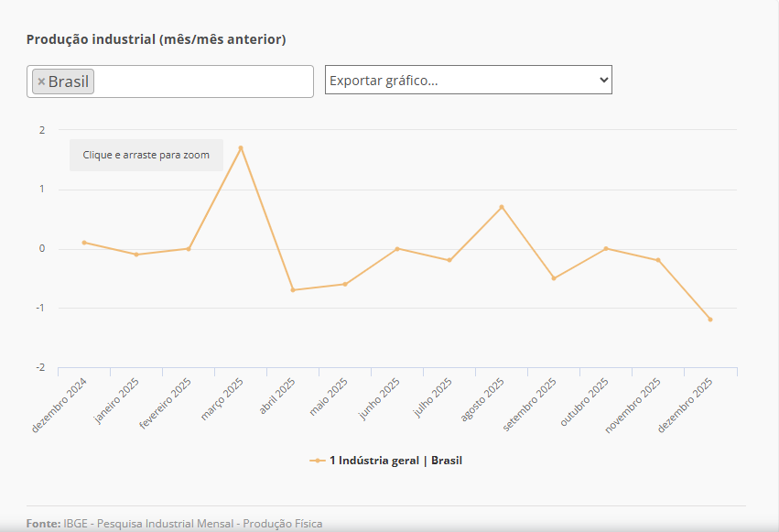
Task: Click the legend's orange line marker
Action: coord(318,461)
